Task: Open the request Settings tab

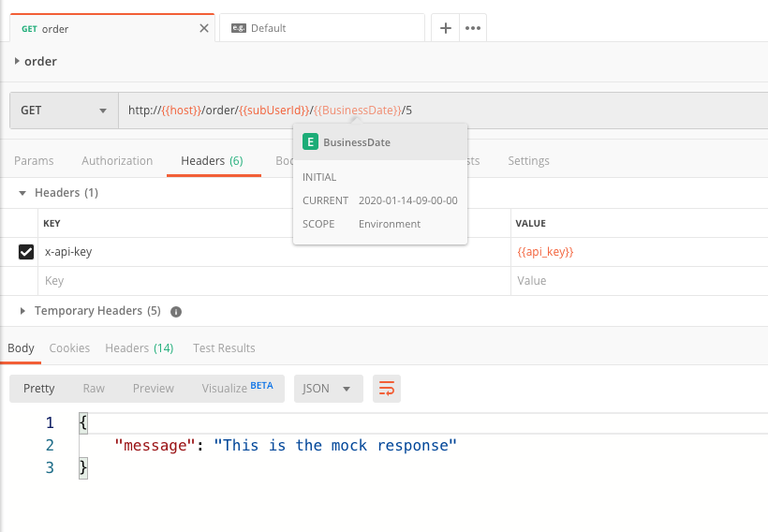Action: click(528, 161)
